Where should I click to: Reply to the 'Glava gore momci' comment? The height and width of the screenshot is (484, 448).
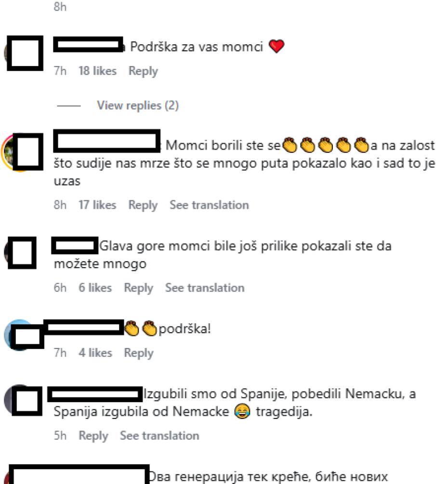point(138,288)
